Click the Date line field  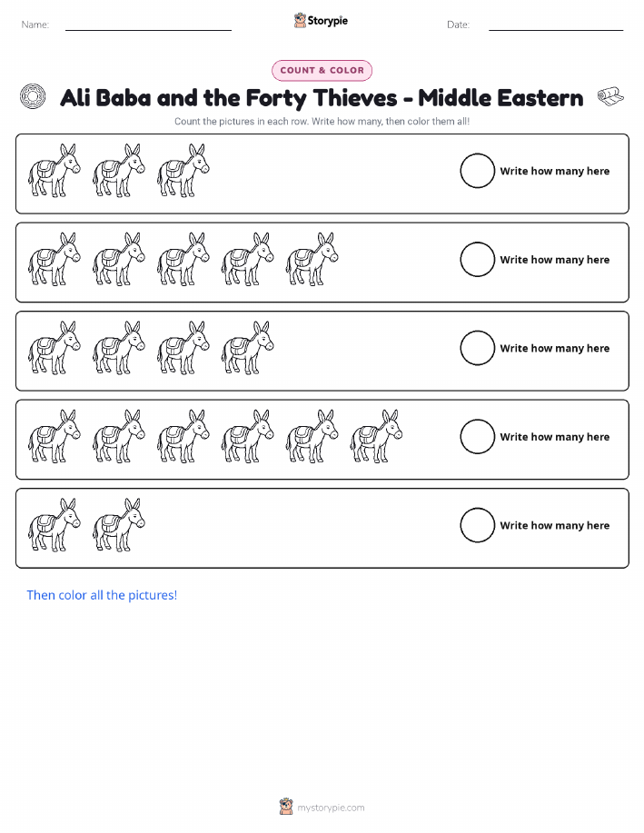click(556, 25)
